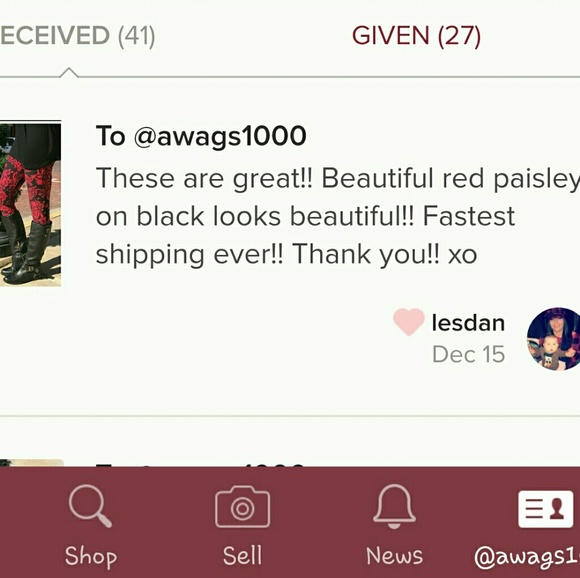Viewport: 580px width, 578px height.
Task: View lesdan's round profile avatar
Action: [554, 339]
